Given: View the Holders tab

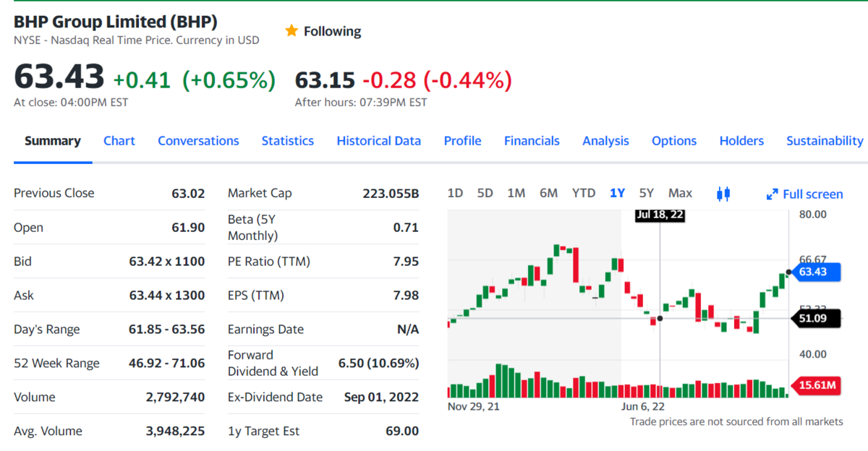Looking at the screenshot, I should [741, 141].
